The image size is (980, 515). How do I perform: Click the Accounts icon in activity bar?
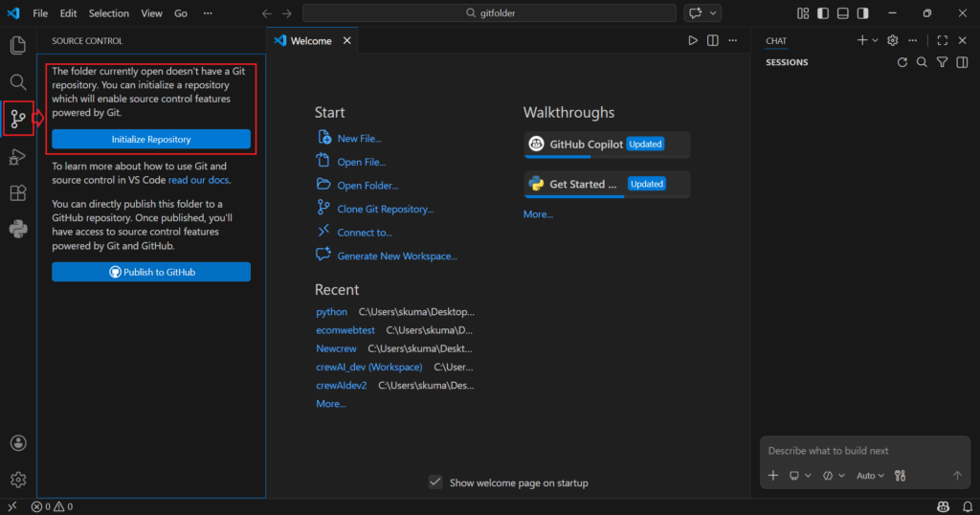pyautogui.click(x=17, y=443)
